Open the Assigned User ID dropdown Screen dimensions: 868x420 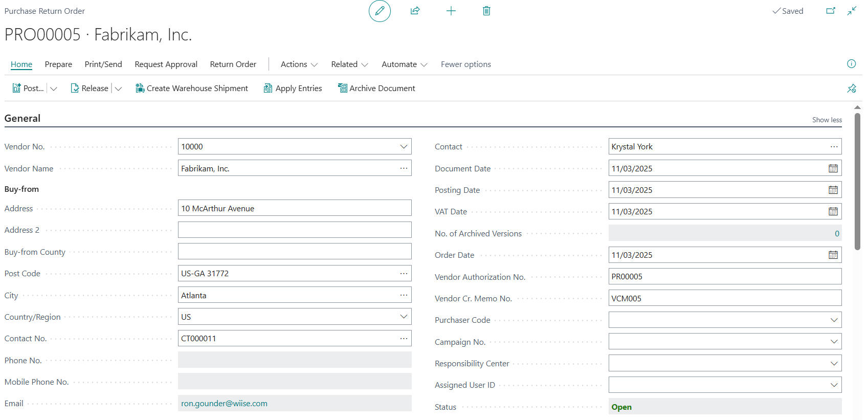(x=834, y=385)
